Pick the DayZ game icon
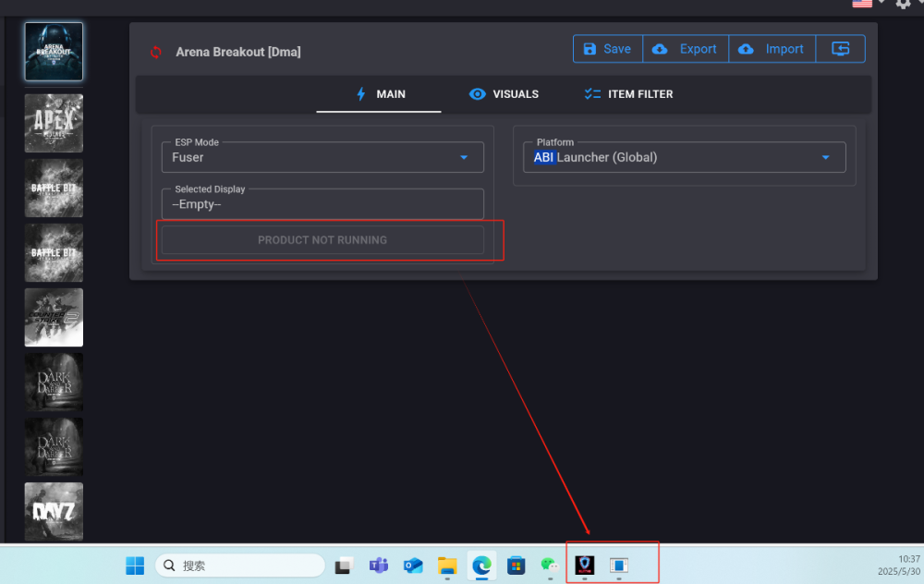The height and width of the screenshot is (584, 924). tap(54, 511)
